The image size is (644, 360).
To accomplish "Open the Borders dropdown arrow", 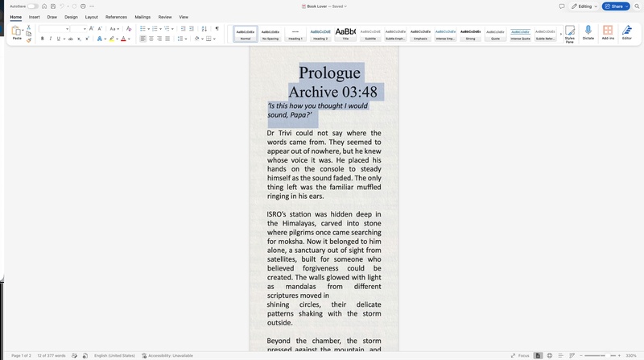I will pos(214,39).
